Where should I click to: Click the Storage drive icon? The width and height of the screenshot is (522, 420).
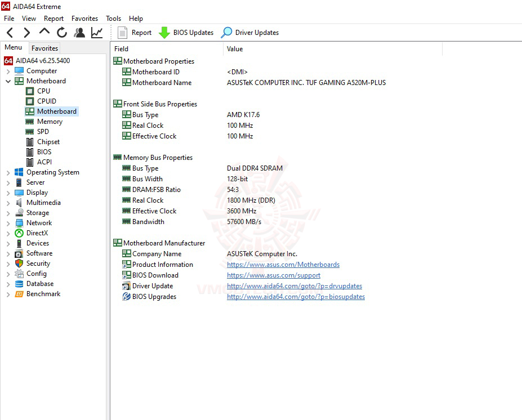click(x=19, y=213)
